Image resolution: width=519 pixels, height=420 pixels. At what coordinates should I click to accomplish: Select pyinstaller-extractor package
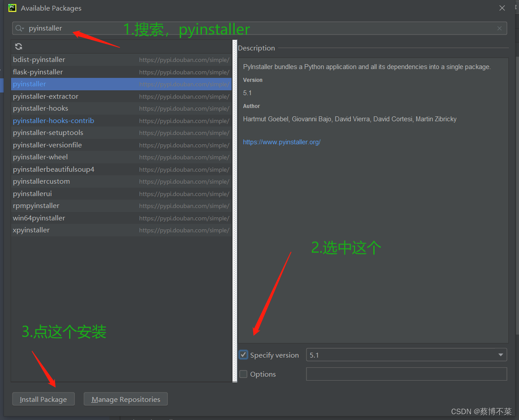click(x=121, y=96)
